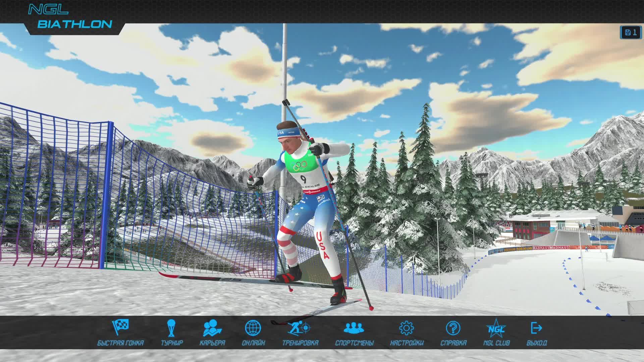Open НАСТРОЙКИ text label
Screen dimensions: 644x362
point(407,343)
